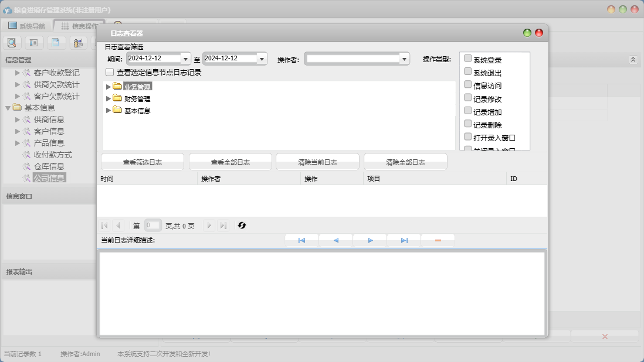The width and height of the screenshot is (644, 362).
Task: Move to next log record with blue arrow
Action: point(370,241)
